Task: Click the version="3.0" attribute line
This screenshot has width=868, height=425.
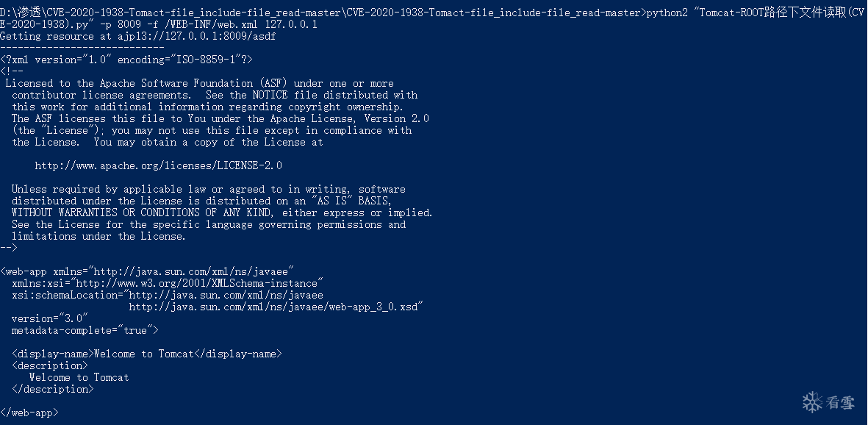Action: (x=50, y=318)
